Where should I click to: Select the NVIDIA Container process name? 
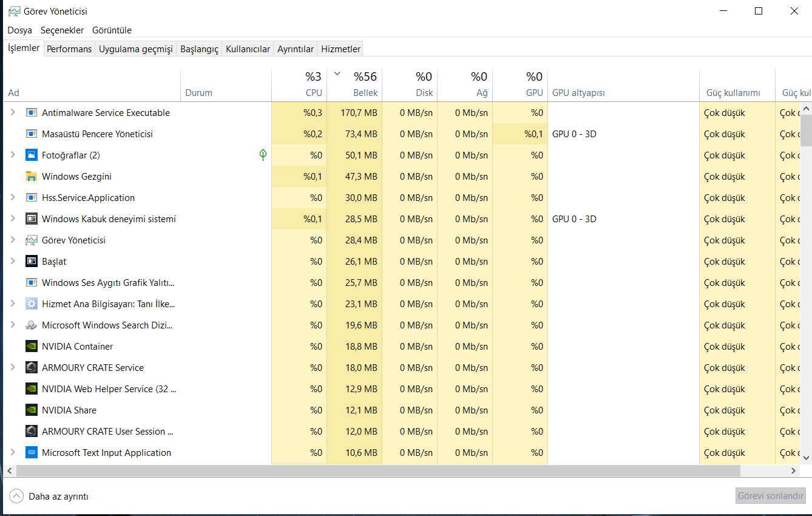(x=77, y=347)
